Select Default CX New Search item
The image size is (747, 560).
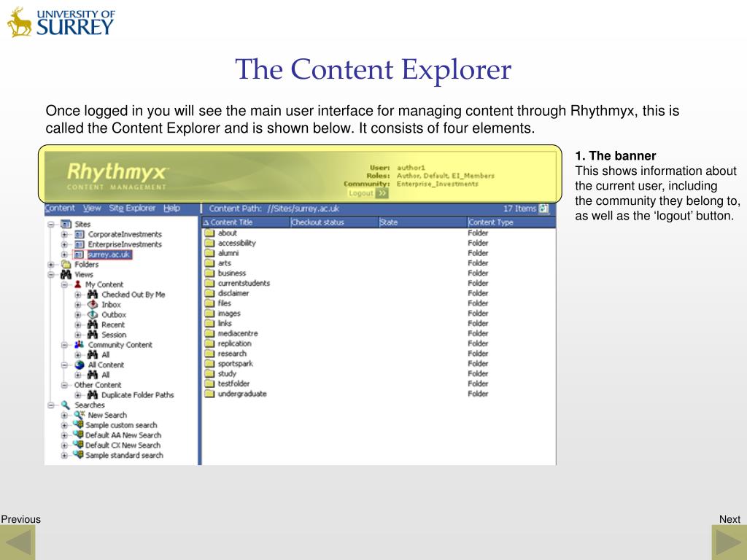(x=123, y=446)
